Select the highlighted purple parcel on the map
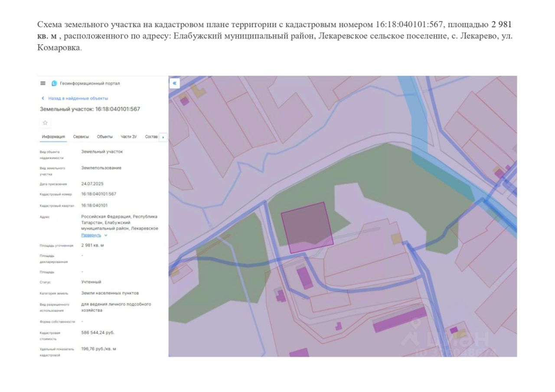Screen dimensions: 555x392 pos(307,227)
